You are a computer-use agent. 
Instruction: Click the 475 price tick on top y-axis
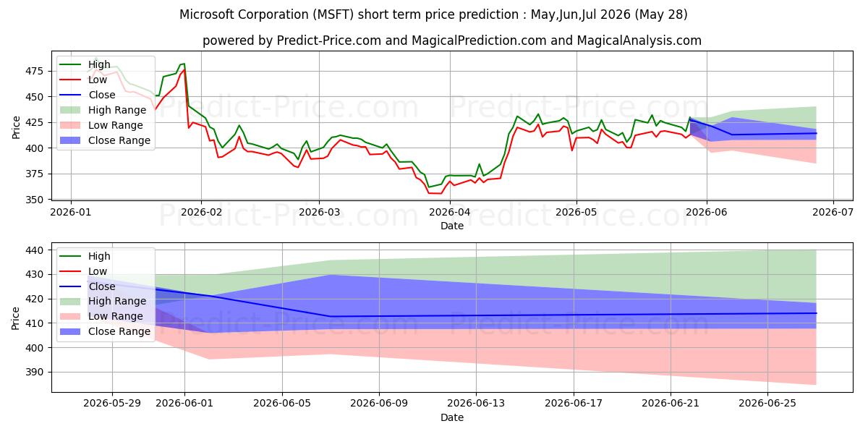[33, 71]
